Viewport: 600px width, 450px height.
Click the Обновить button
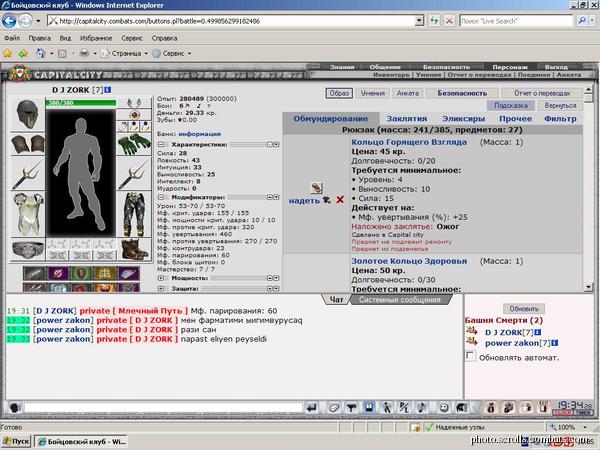point(524,308)
